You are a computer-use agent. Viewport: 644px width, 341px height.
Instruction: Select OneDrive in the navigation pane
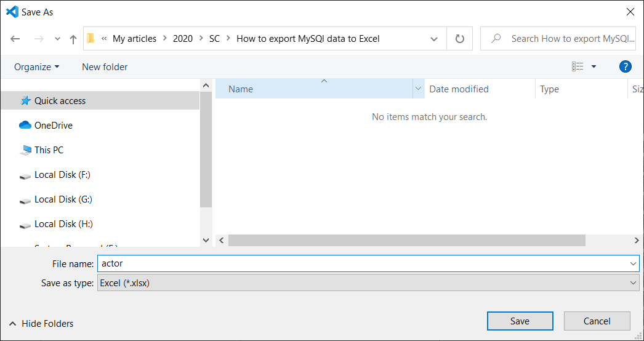[53, 126]
